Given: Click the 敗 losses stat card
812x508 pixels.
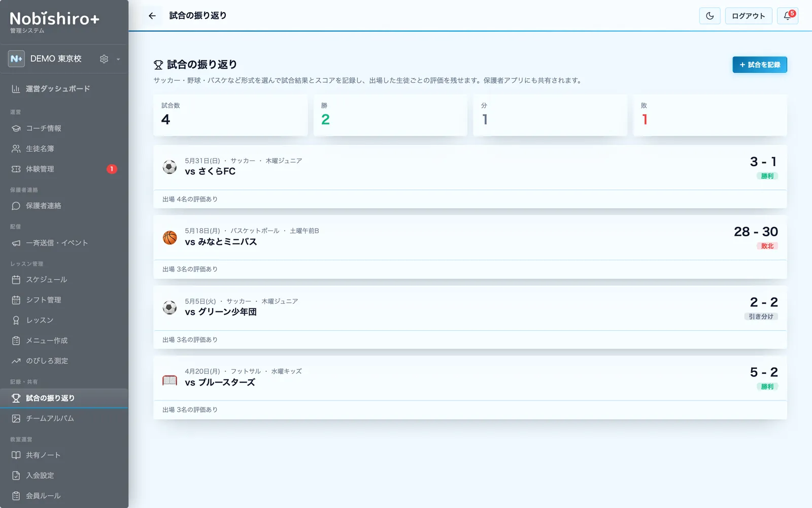Looking at the screenshot, I should [710, 115].
